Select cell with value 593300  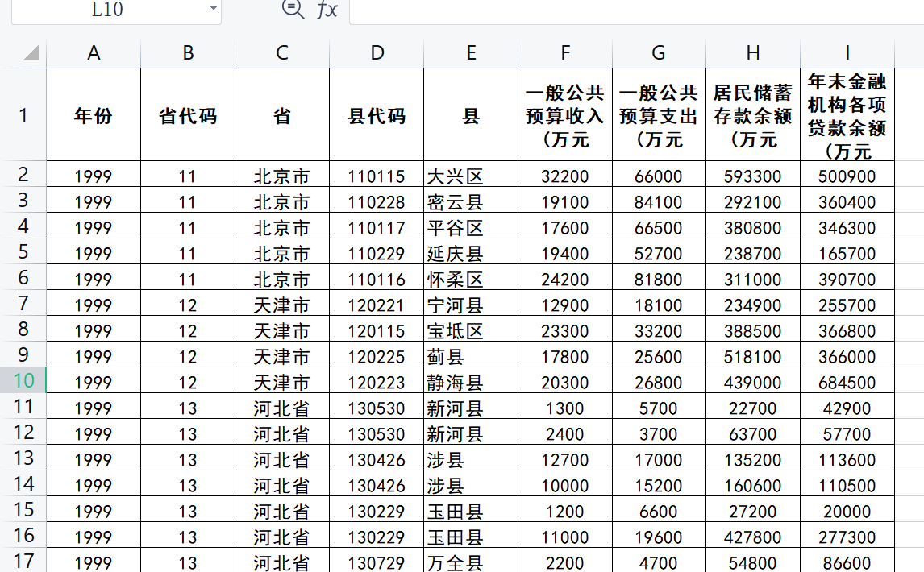tap(753, 176)
